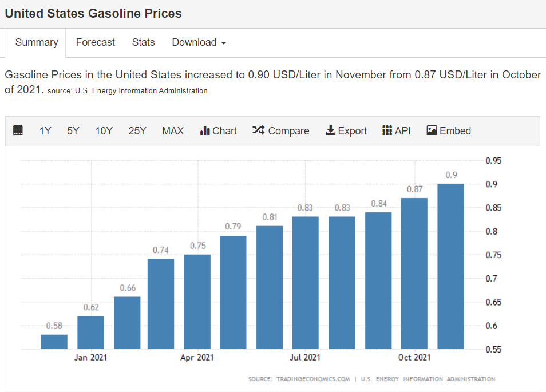Image resolution: width=546 pixels, height=392 pixels.
Task: Set chart range to 1Y
Action: 45,131
